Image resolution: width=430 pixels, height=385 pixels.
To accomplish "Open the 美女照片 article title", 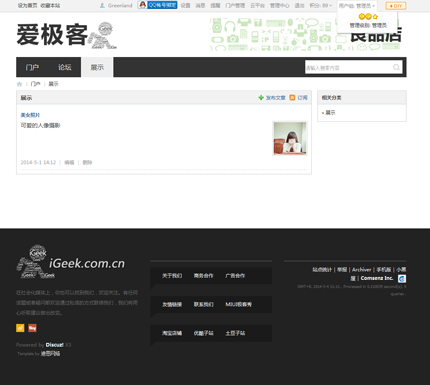I will (30, 115).
